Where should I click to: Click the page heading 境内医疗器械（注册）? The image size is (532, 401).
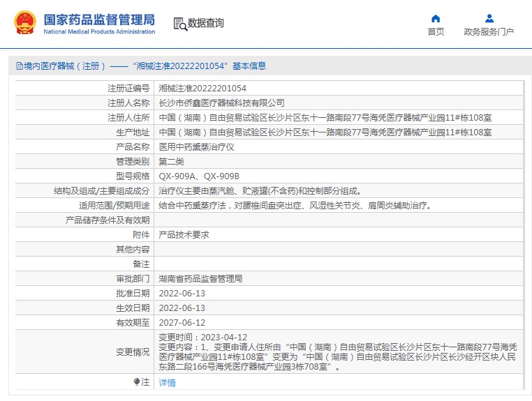coord(65,66)
